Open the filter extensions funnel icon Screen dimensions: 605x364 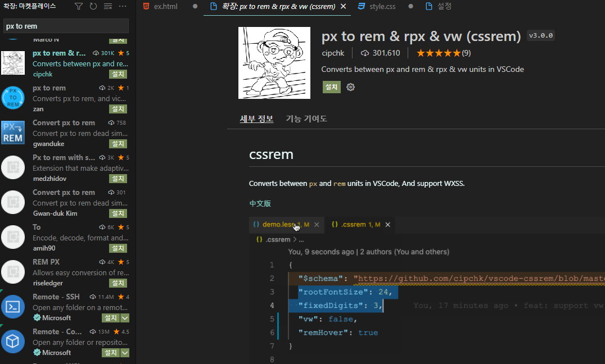coord(79,6)
